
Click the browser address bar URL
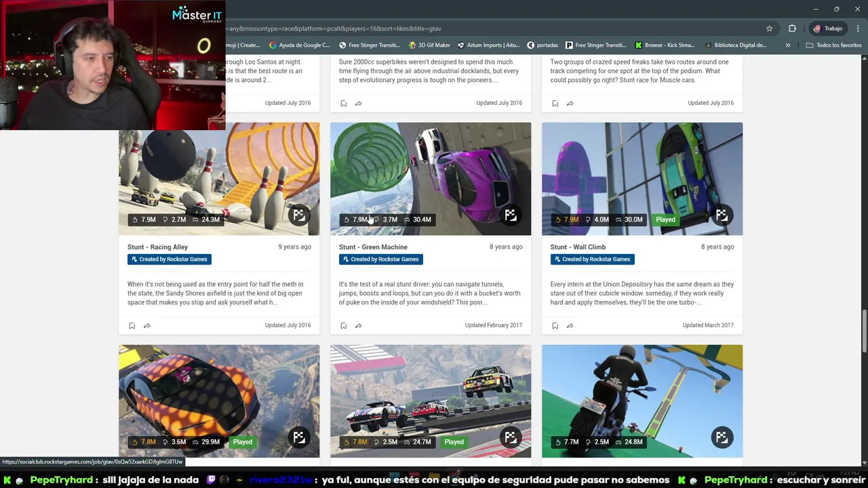(x=334, y=28)
